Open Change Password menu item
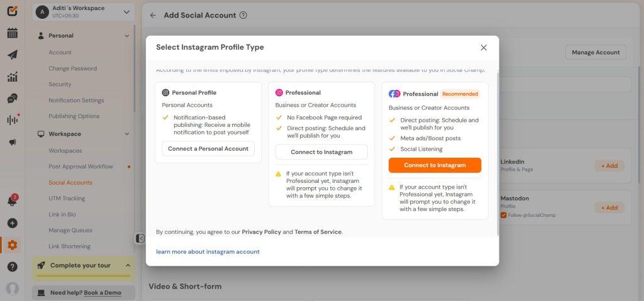This screenshot has height=301, width=644. [x=73, y=68]
